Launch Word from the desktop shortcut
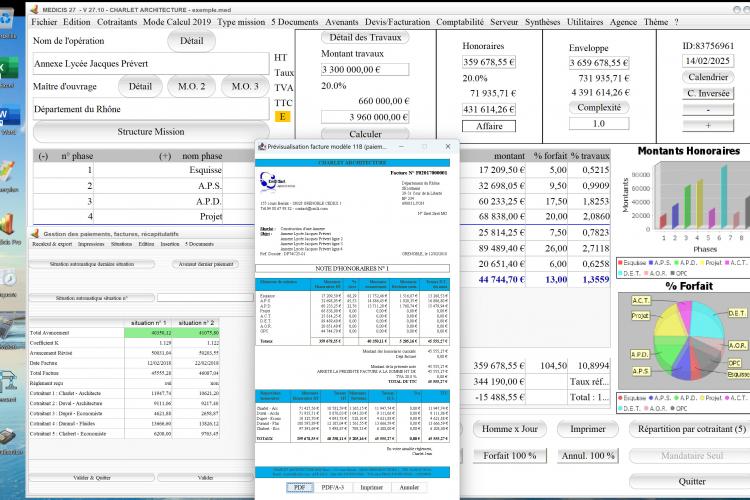 (x=9, y=115)
